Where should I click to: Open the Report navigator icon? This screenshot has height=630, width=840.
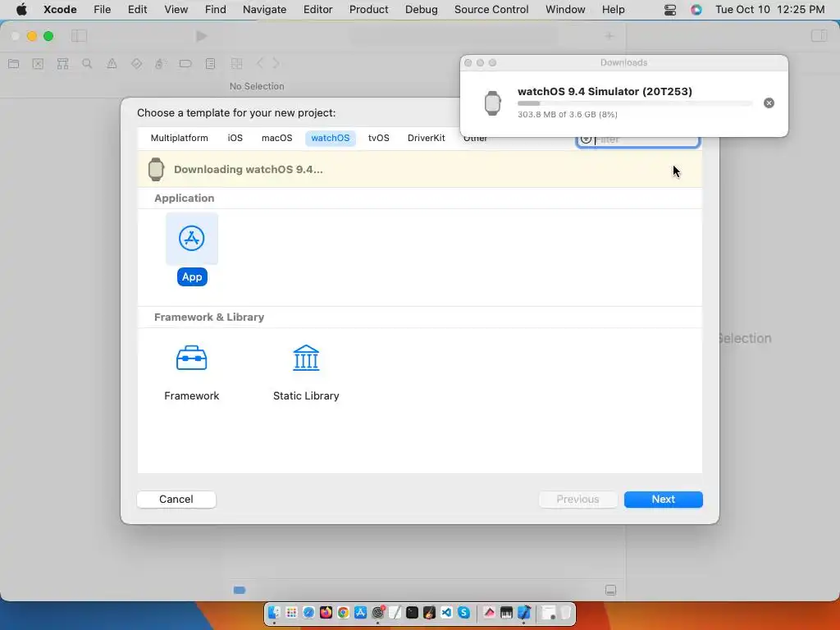pos(210,64)
